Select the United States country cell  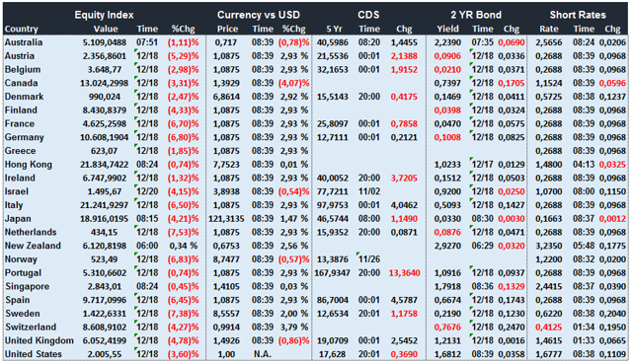(x=33, y=354)
